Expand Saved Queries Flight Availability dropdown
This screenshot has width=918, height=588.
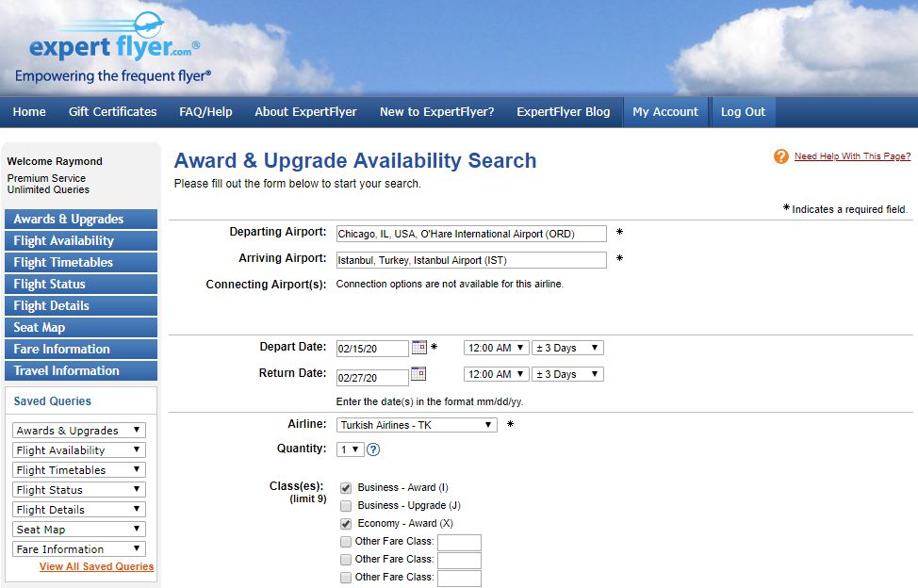tap(79, 449)
